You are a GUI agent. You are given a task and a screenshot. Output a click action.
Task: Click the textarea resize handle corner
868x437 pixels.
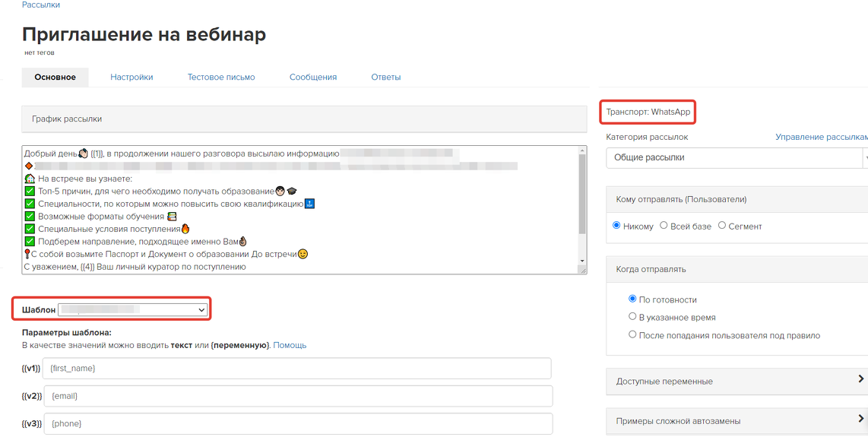[582, 269]
